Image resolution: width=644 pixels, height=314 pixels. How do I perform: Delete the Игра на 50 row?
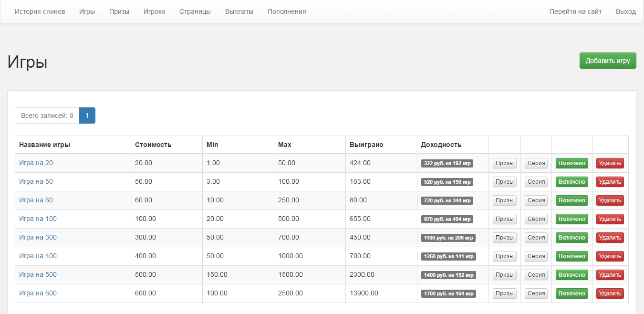point(610,182)
